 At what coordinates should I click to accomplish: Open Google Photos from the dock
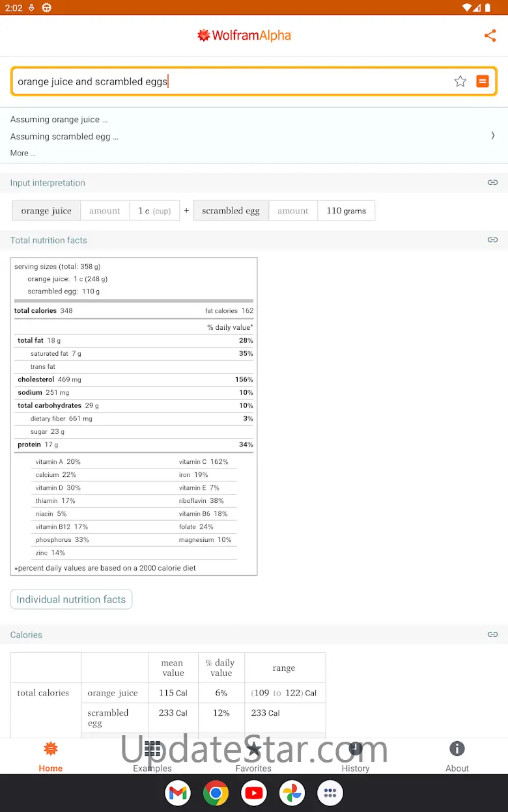point(292,792)
